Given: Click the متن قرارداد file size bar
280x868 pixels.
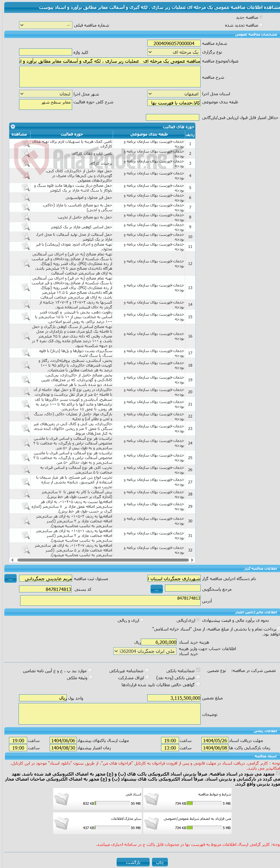Looking at the screenshot, I should click(x=204, y=828).
